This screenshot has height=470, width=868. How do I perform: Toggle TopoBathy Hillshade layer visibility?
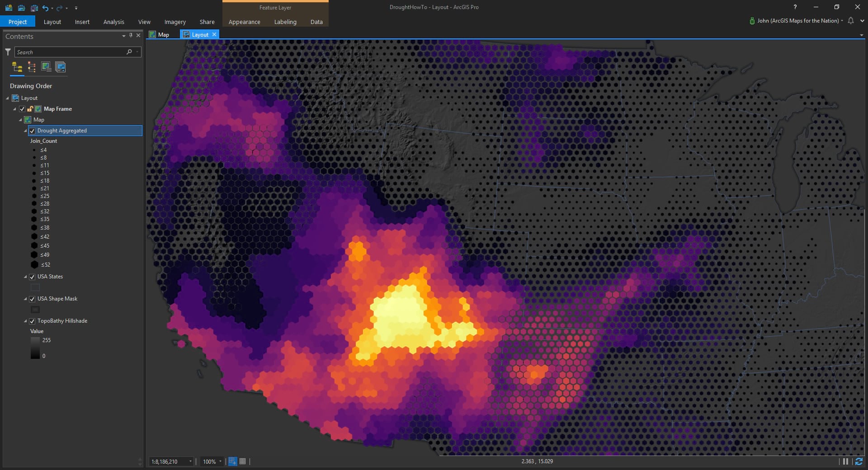32,321
